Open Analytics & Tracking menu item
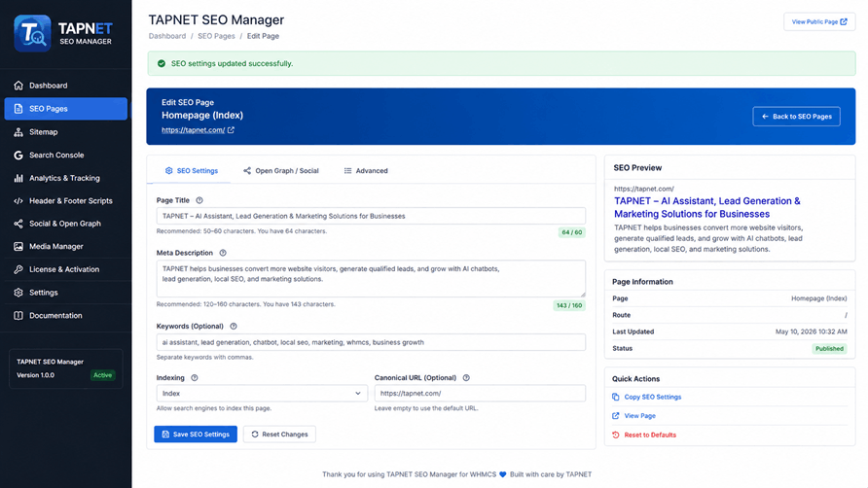The height and width of the screenshot is (488, 868). point(66,178)
